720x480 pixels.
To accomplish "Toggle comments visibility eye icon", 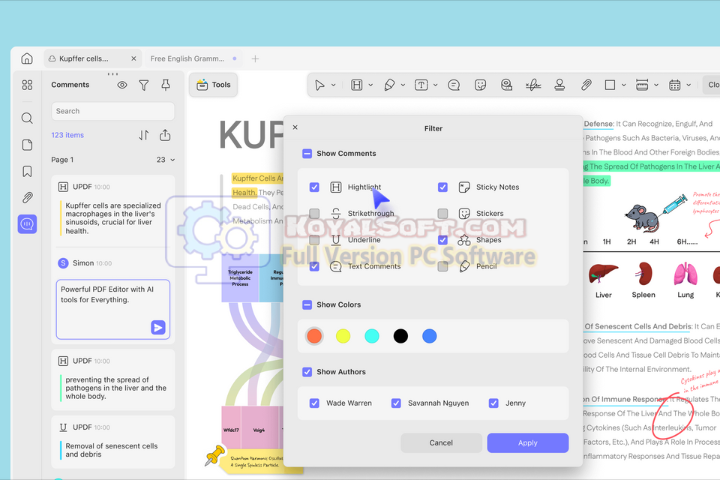I will [122, 85].
